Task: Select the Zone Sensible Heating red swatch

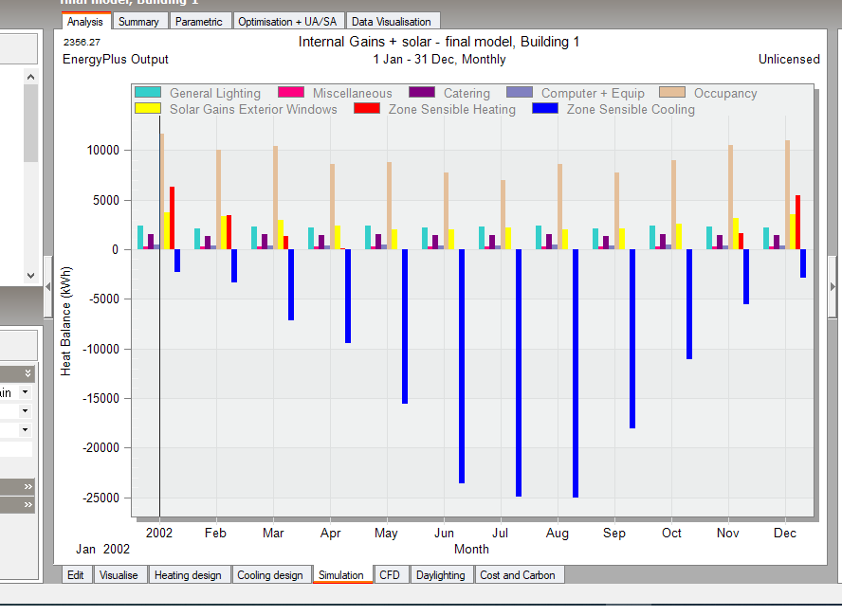Action: pyautogui.click(x=367, y=108)
